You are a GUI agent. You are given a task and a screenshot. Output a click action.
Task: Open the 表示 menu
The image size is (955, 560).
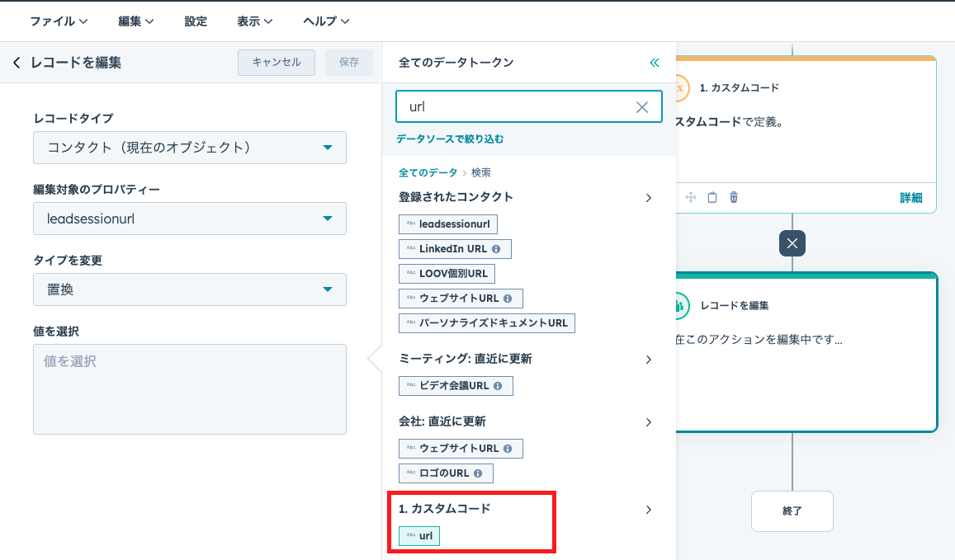coord(254,21)
